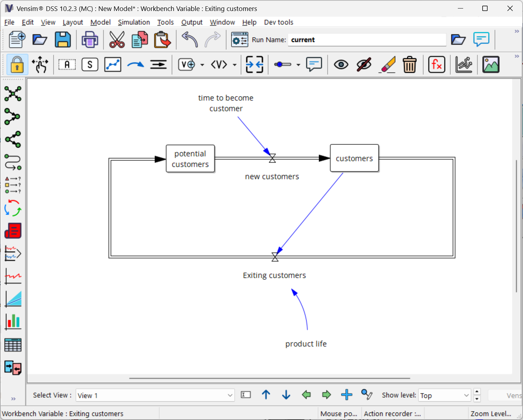The width and height of the screenshot is (523, 420).
Task: Click the Run Name text field
Action: coord(366,40)
